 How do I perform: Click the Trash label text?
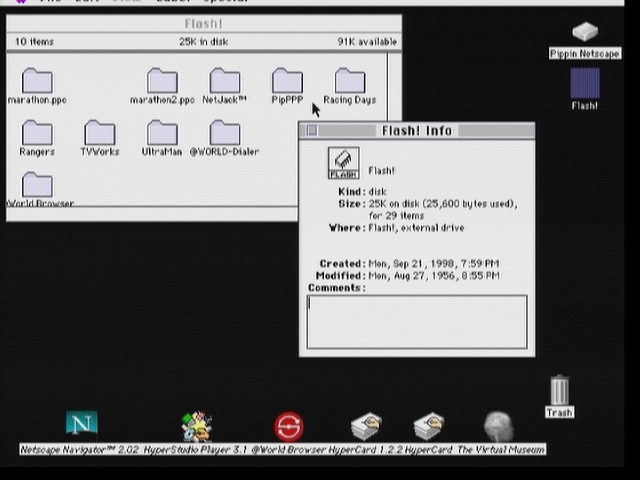[x=560, y=413]
